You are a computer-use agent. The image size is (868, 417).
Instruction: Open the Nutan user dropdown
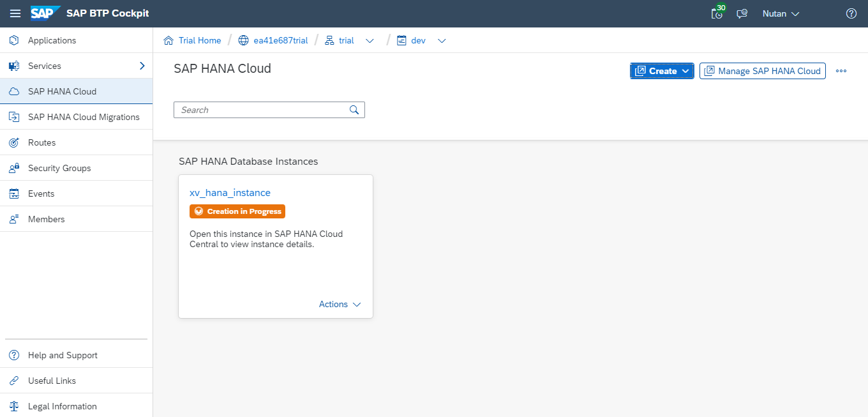tap(781, 13)
